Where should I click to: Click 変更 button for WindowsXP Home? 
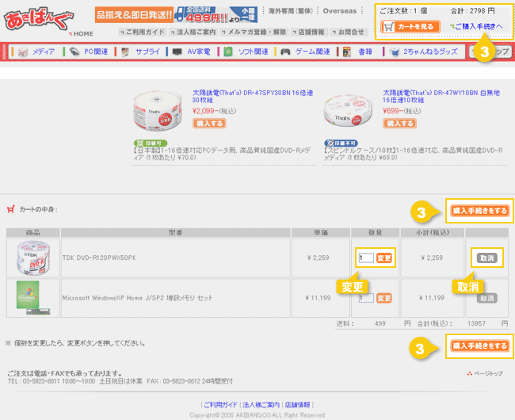pos(384,298)
